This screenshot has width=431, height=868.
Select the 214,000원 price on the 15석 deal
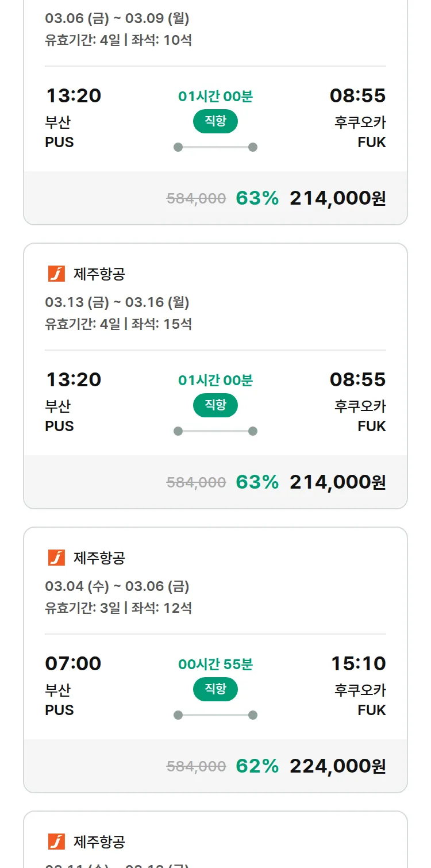click(337, 482)
